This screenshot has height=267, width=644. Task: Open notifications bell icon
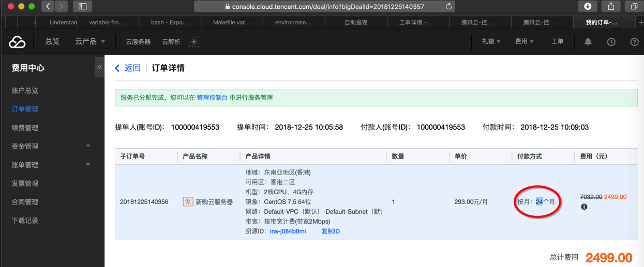(x=588, y=42)
